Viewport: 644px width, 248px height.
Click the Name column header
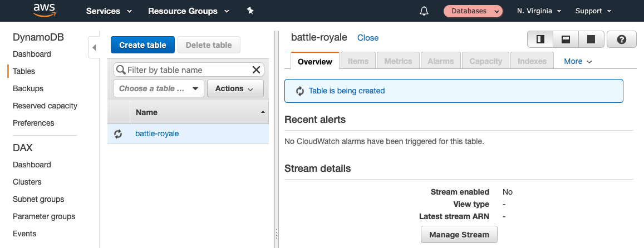point(199,112)
